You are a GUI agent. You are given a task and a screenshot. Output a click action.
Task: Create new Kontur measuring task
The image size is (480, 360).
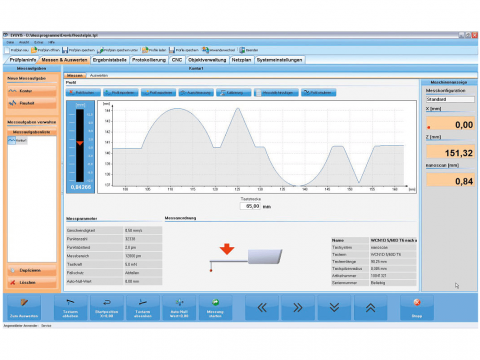click(x=32, y=91)
